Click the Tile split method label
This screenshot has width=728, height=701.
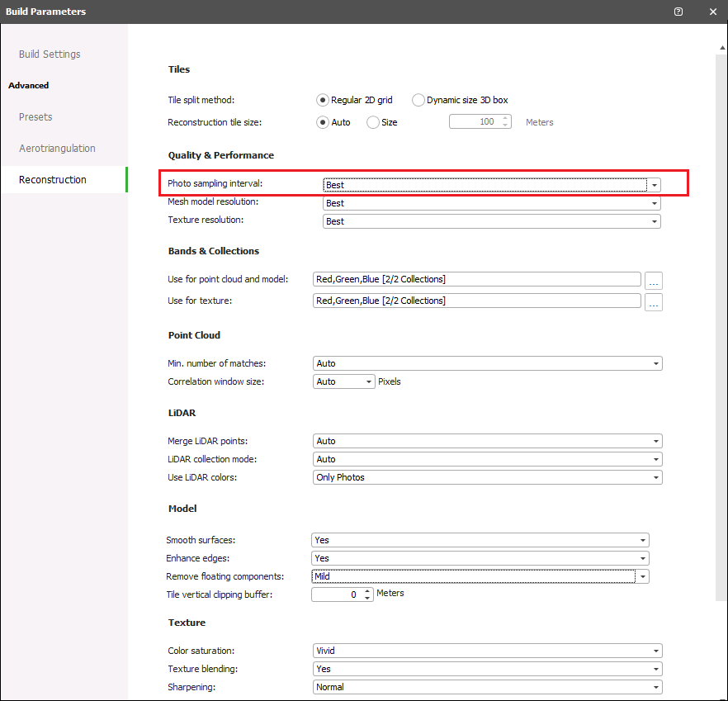201,100
